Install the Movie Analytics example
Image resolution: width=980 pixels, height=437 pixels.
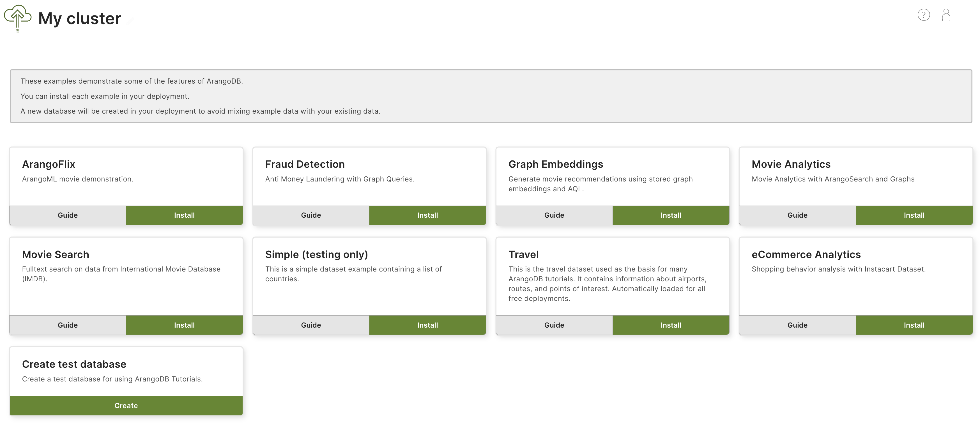(914, 215)
